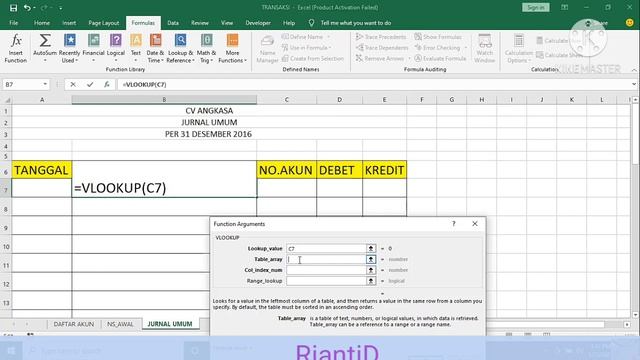Click the fx button beside formula bar

107,84
